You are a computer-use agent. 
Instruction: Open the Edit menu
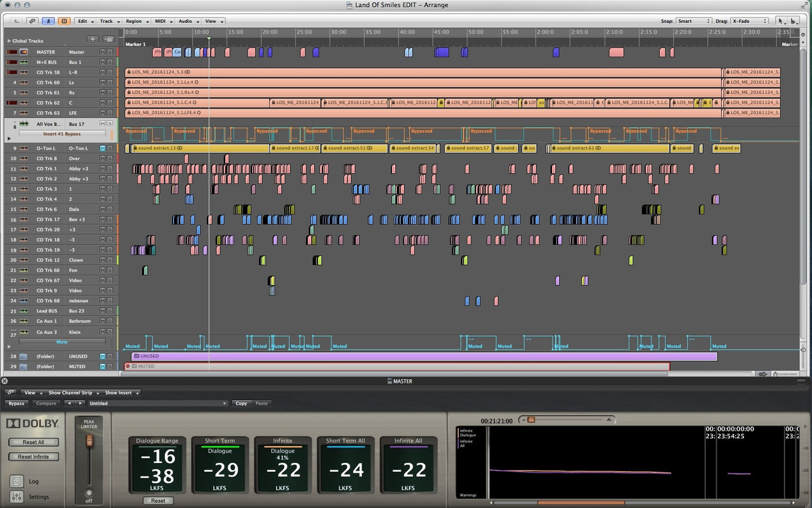[84, 21]
